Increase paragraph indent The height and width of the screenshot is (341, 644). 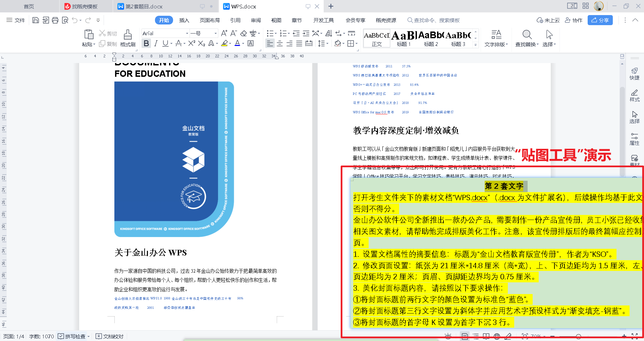click(306, 33)
